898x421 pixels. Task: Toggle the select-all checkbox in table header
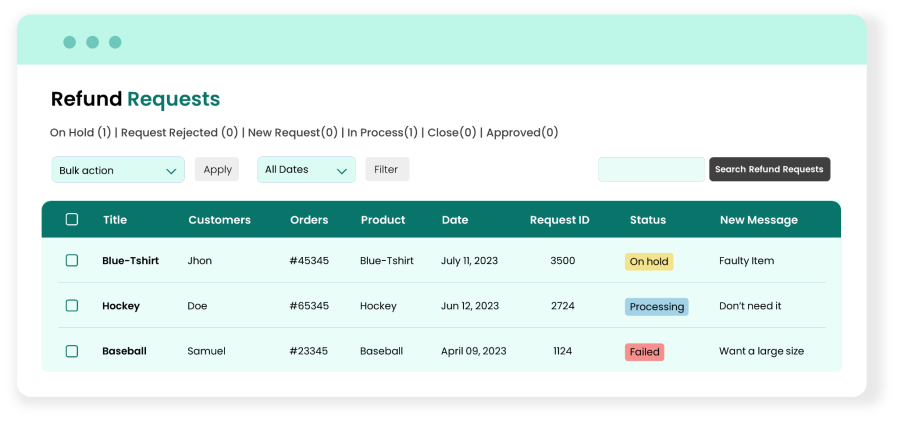pyautogui.click(x=72, y=220)
